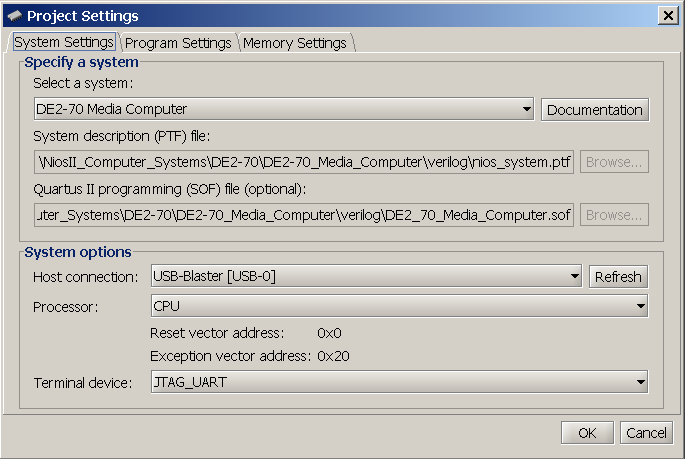The image size is (685, 459).
Task: Click the Exception vector address value 0x20
Action: (333, 356)
